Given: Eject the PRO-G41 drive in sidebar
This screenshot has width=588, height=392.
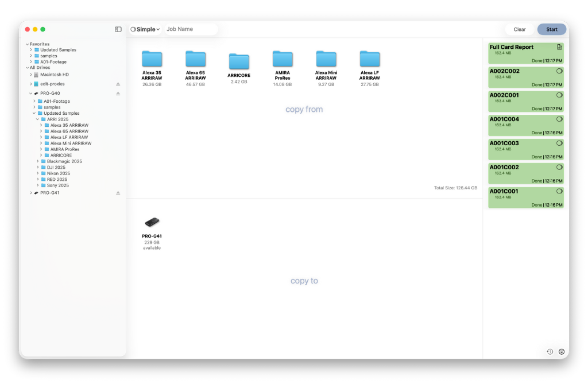Looking at the screenshot, I should pyautogui.click(x=118, y=193).
